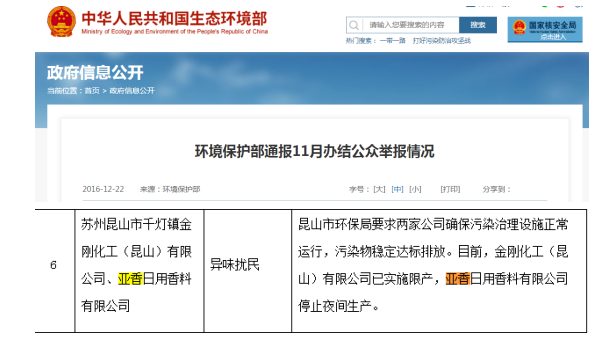The width and height of the screenshot is (602, 360).
Task: Click yellow highlighted 亚香 in the company cell
Action: pos(130,279)
